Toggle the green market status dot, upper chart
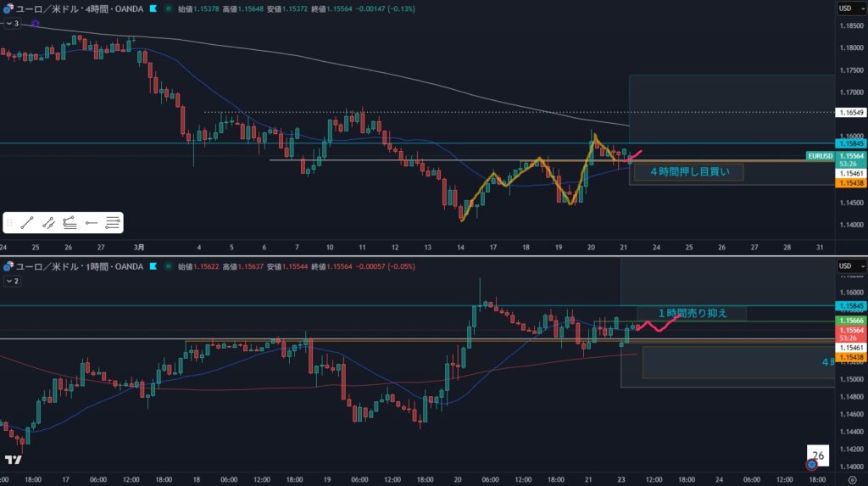 point(168,8)
